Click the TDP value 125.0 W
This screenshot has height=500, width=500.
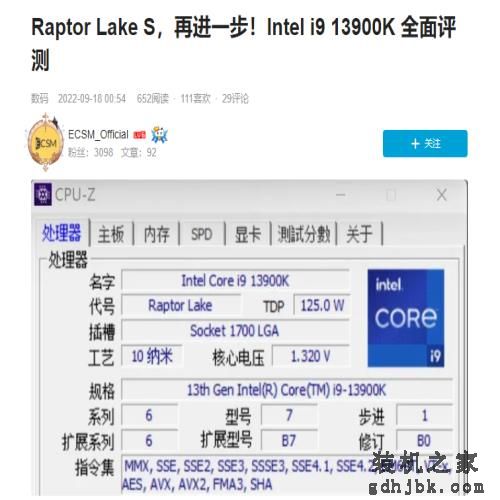pyautogui.click(x=322, y=305)
